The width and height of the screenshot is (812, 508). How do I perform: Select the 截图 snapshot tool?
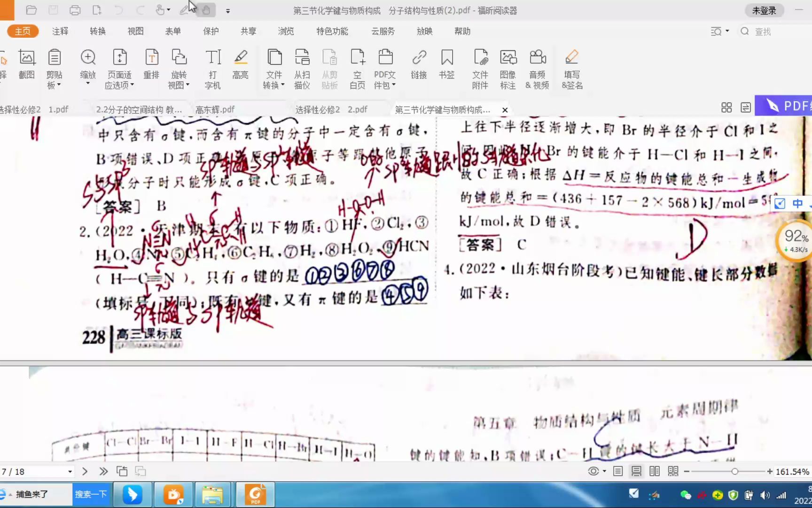(x=26, y=66)
